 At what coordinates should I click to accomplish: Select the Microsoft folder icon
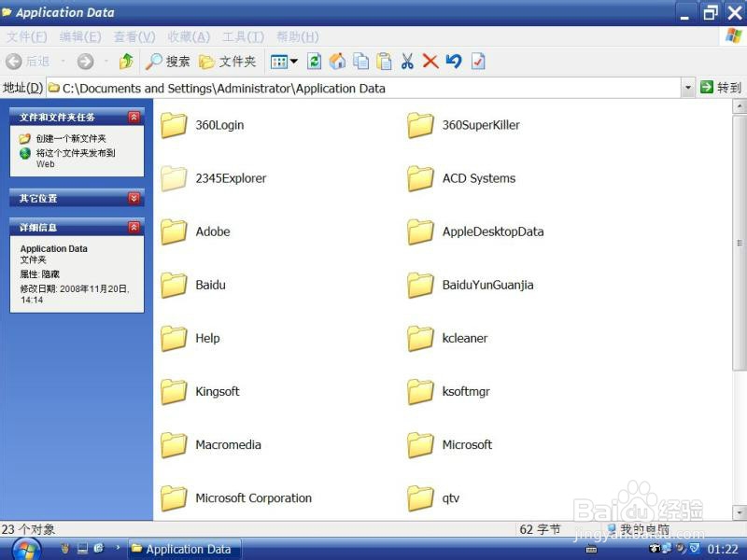point(420,445)
